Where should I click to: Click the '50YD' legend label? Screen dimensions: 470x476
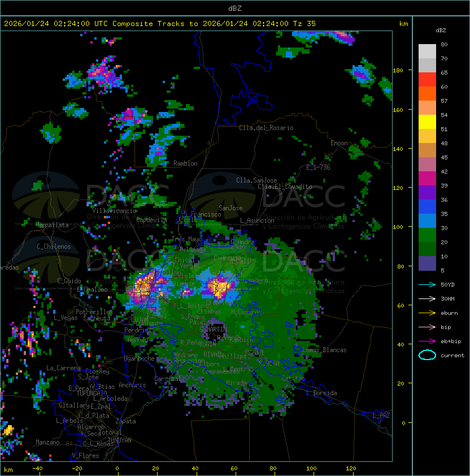(x=447, y=285)
